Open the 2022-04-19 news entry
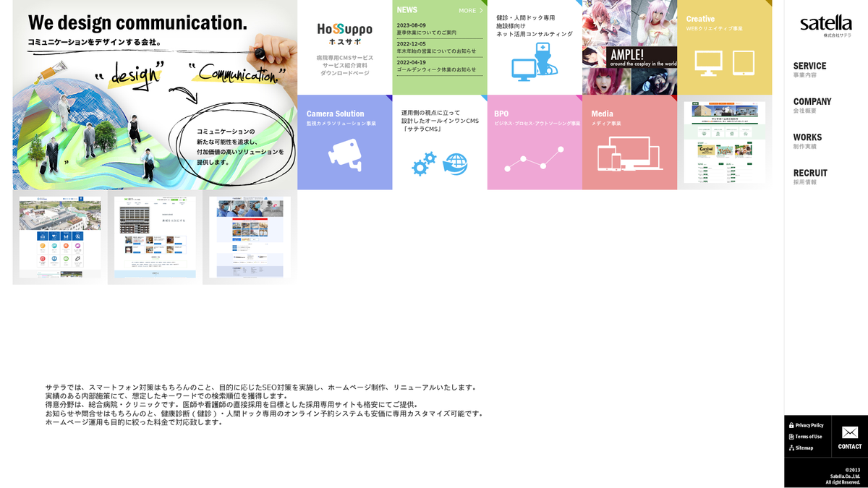 [440, 66]
